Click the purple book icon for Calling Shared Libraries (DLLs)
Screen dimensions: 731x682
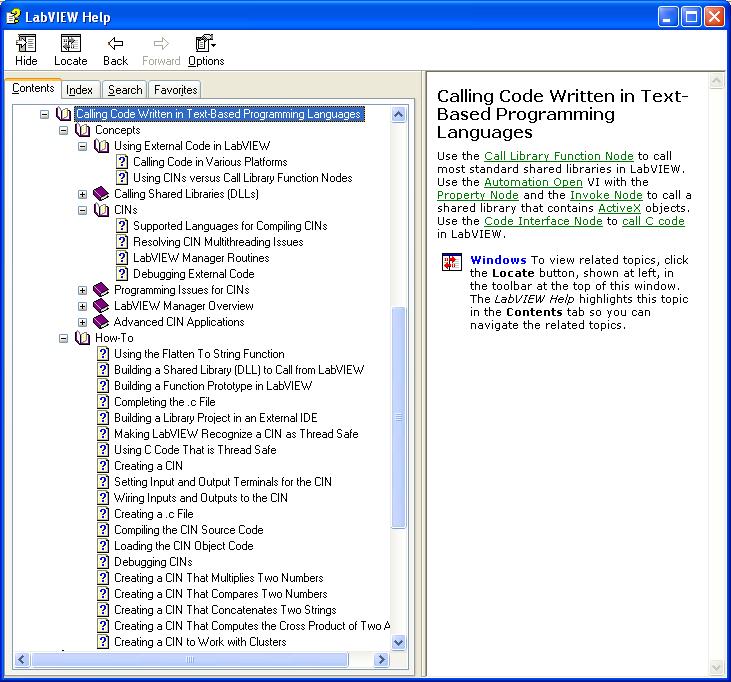101,193
